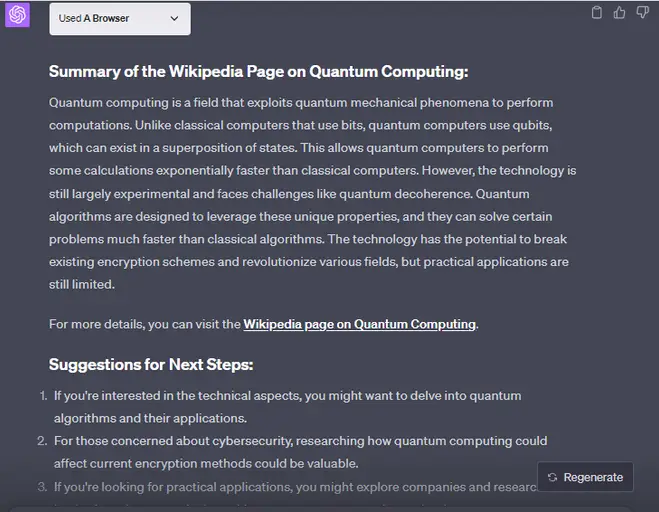
Task: Give the response a thumbs down
Action: (x=642, y=13)
